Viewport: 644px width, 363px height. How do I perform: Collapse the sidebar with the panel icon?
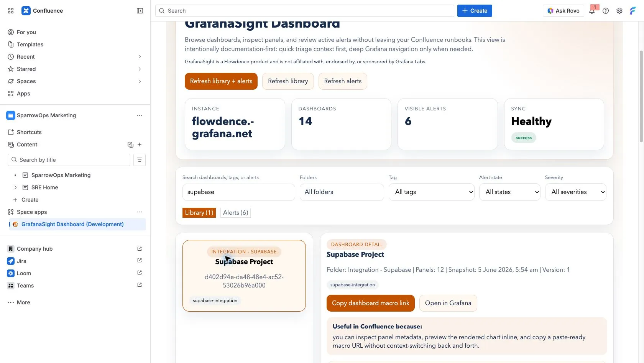[x=140, y=11]
